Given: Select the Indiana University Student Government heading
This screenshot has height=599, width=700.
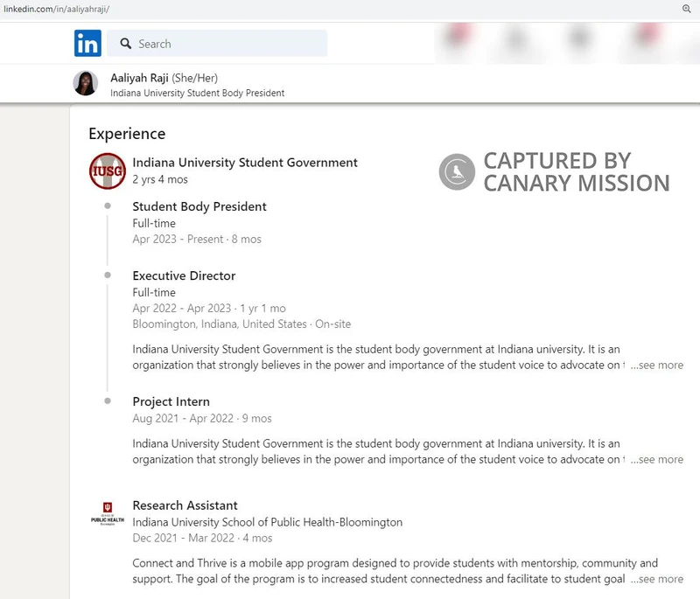Looking at the screenshot, I should point(244,163).
